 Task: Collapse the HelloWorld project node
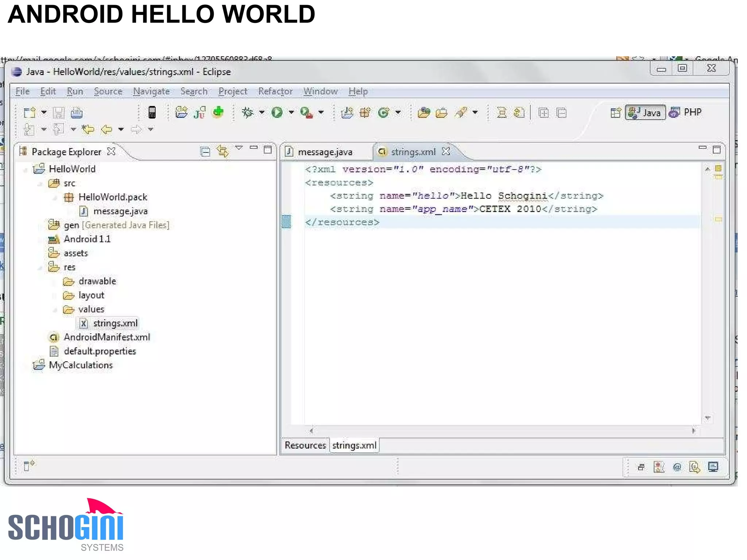pyautogui.click(x=26, y=170)
